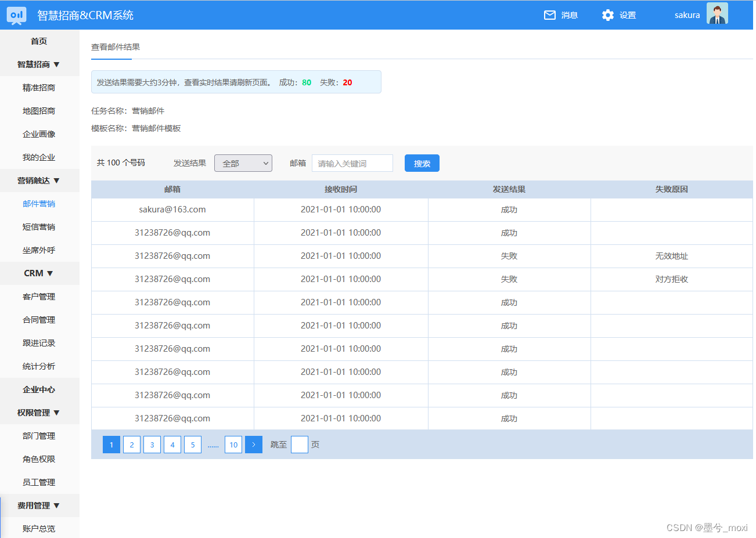Click the CRM system logo icon
The image size is (756, 538).
click(x=17, y=15)
